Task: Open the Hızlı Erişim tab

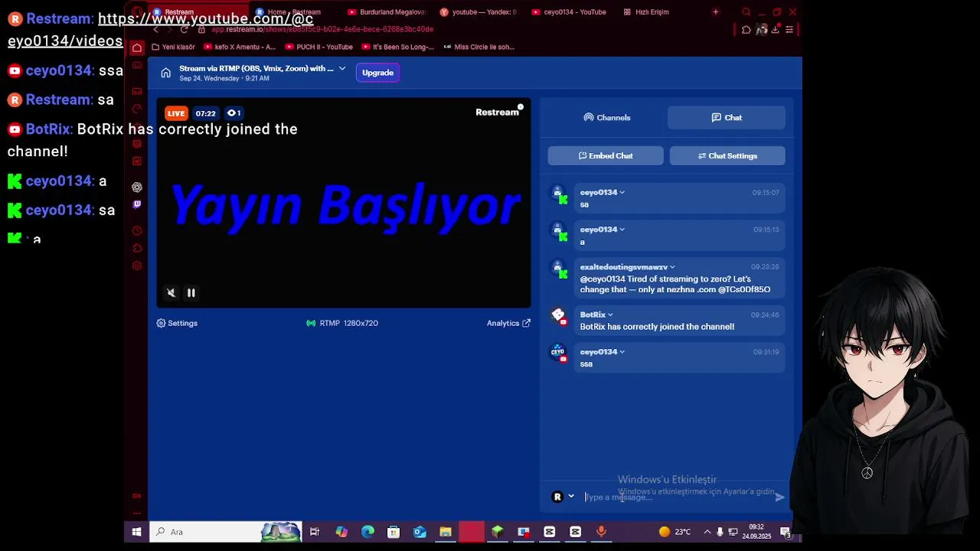Action: [x=647, y=12]
